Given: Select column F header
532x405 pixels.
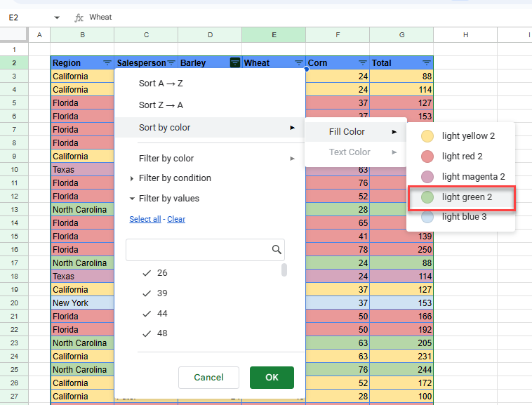Looking at the screenshot, I should (338, 35).
